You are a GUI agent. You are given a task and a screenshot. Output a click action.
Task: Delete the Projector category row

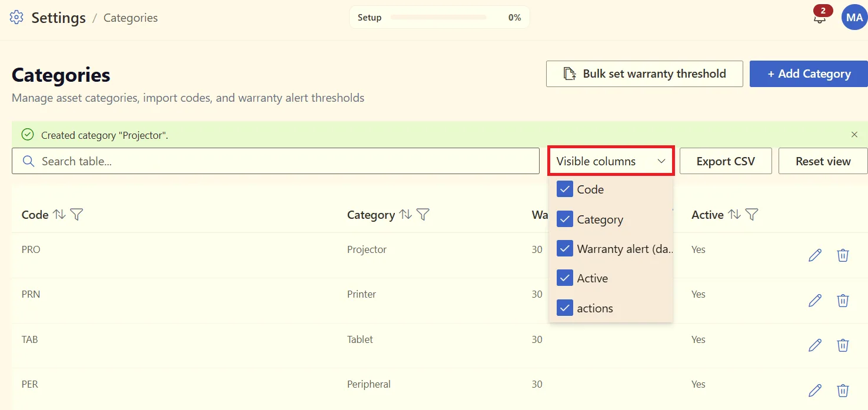click(x=843, y=255)
